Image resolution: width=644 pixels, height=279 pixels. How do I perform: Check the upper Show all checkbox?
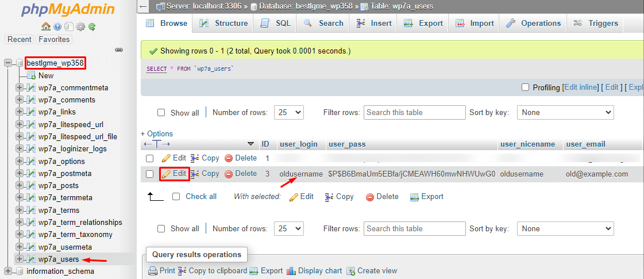pos(161,113)
